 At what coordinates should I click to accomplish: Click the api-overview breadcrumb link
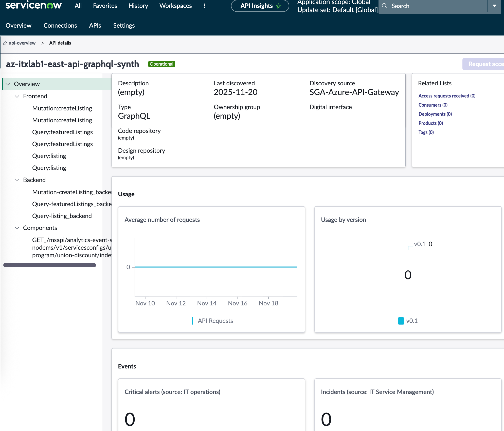22,43
